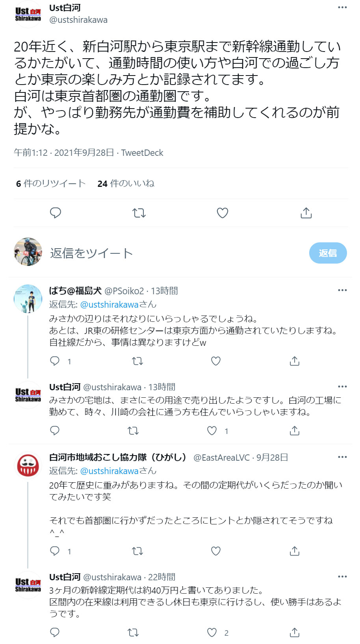Viewport: 360px width, 644px height.
Task: Open more options on 白河市地域おこし協力隊 reply
Action: tap(342, 457)
